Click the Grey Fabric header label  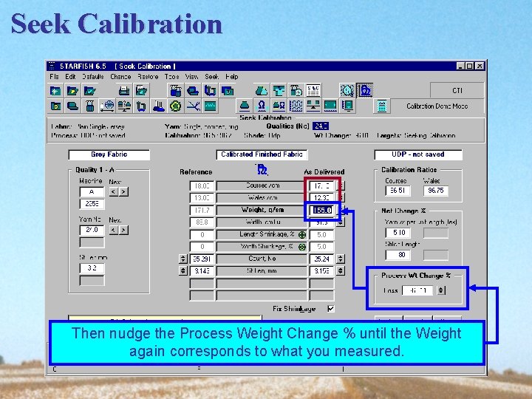(109, 154)
